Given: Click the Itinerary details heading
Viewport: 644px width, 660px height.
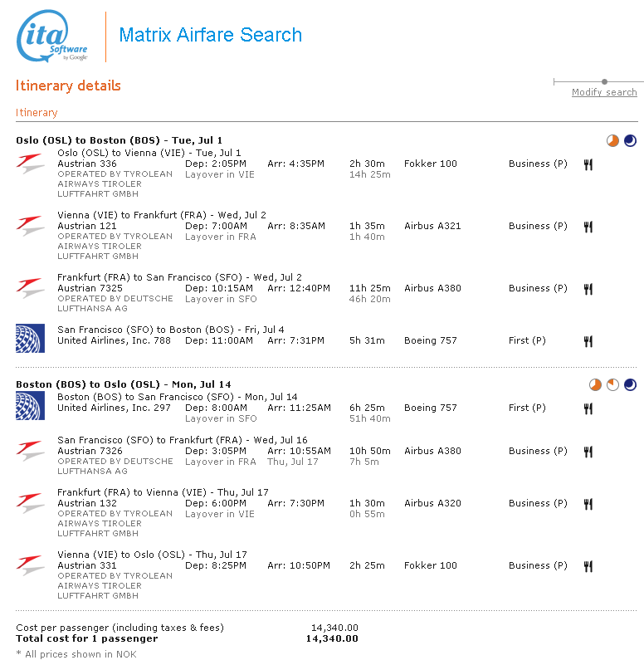Looking at the screenshot, I should (x=68, y=86).
